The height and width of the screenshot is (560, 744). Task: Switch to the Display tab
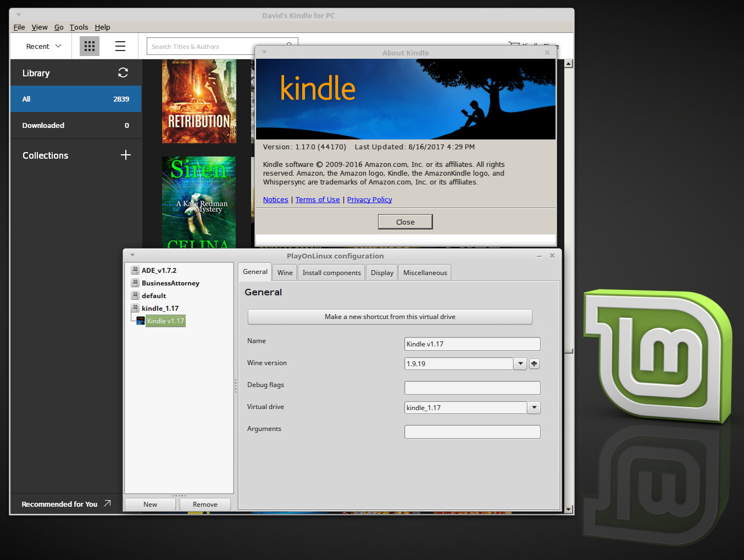(x=382, y=272)
